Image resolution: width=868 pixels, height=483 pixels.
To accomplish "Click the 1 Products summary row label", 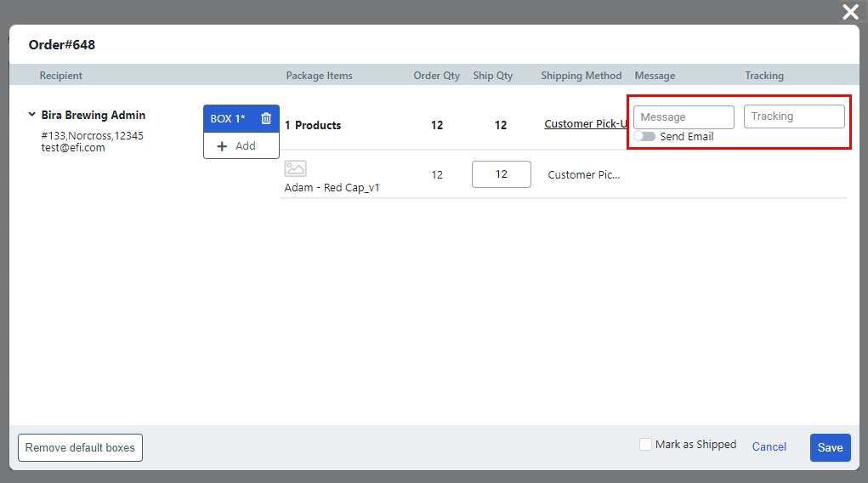I will tap(313, 125).
